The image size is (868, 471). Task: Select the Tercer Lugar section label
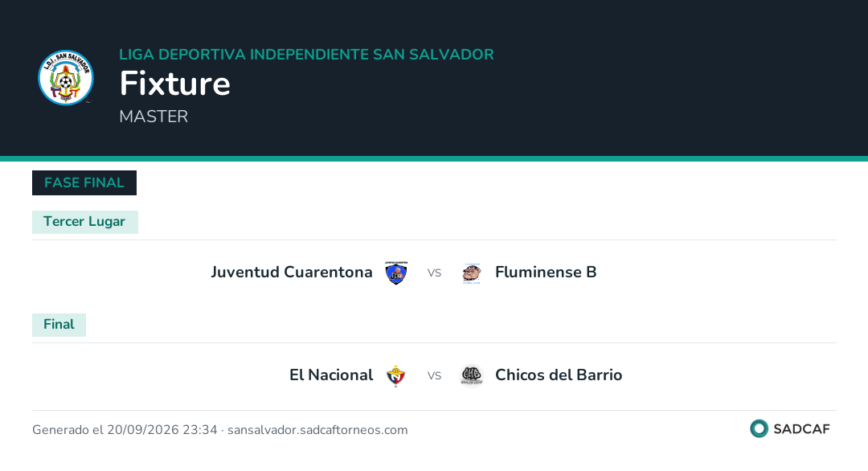(x=84, y=222)
